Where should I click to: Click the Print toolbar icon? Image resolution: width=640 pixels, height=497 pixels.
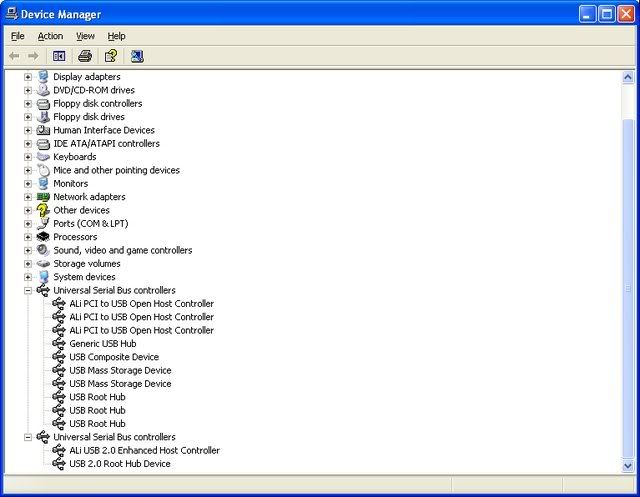click(x=85, y=56)
